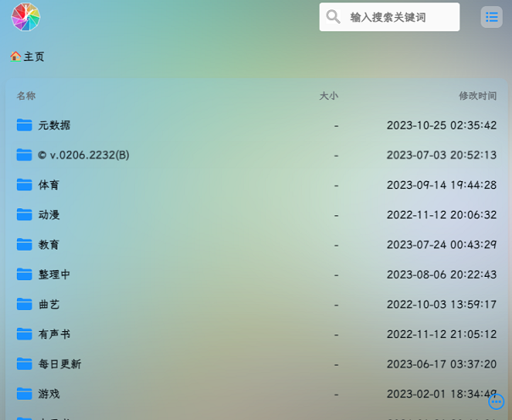Viewport: 512px width, 420px height.
Task: Open the 教育 folder
Action: (49, 245)
